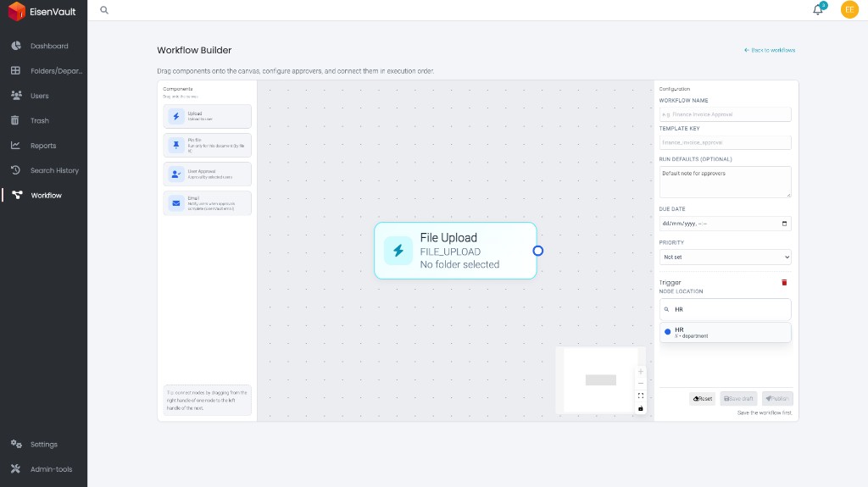Open Reports in sidebar

[44, 146]
